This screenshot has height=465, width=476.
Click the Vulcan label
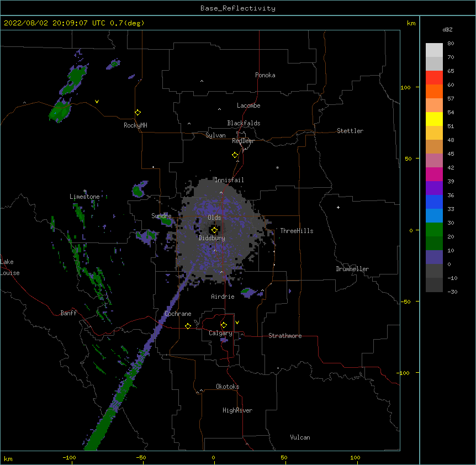point(300,437)
